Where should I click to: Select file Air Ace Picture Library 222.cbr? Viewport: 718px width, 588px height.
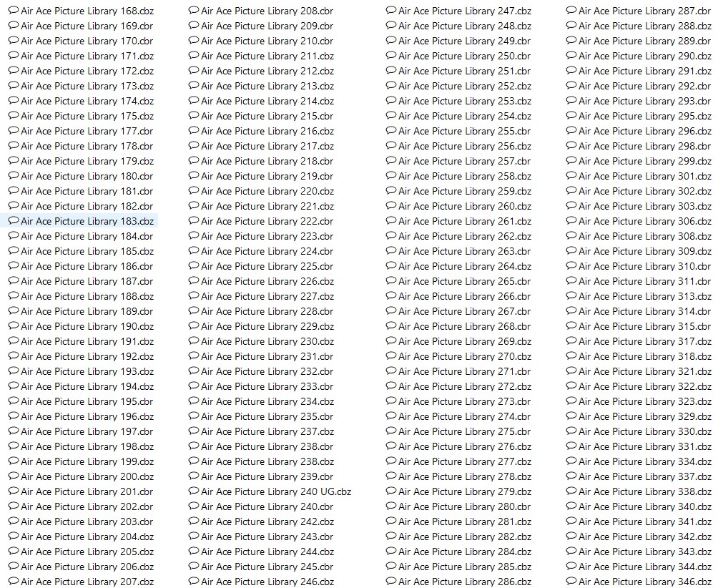coord(267,221)
